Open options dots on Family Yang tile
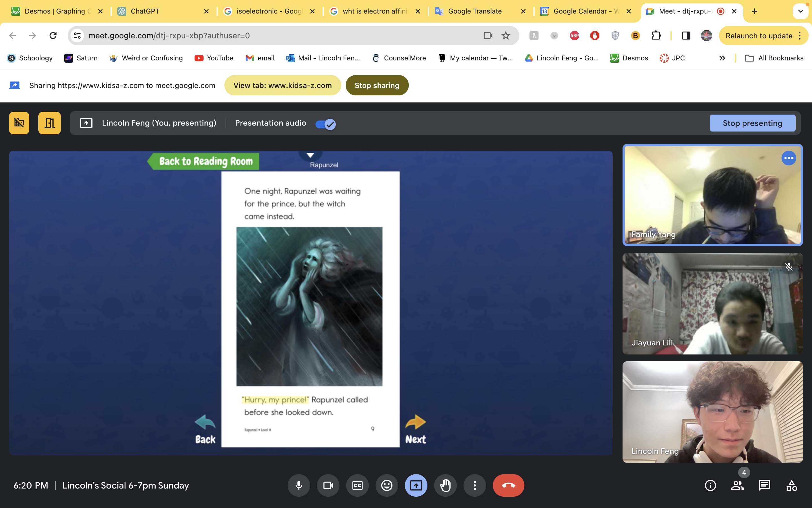The image size is (812, 508). [789, 158]
